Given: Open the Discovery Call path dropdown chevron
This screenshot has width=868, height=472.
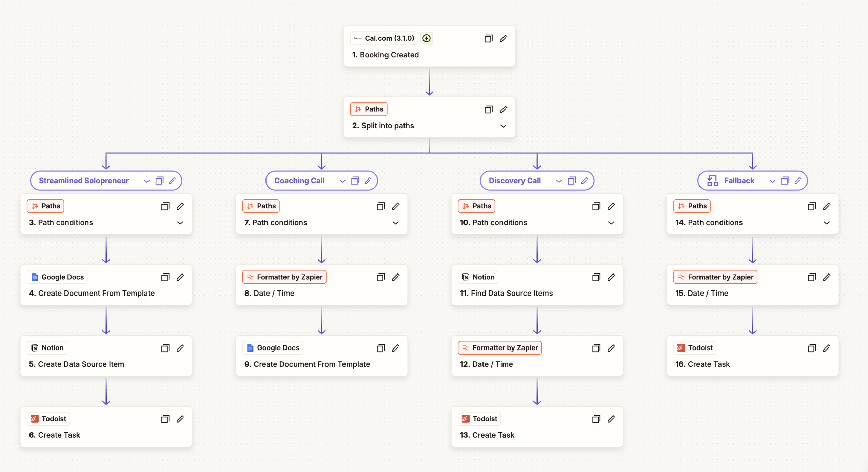Looking at the screenshot, I should (x=559, y=181).
